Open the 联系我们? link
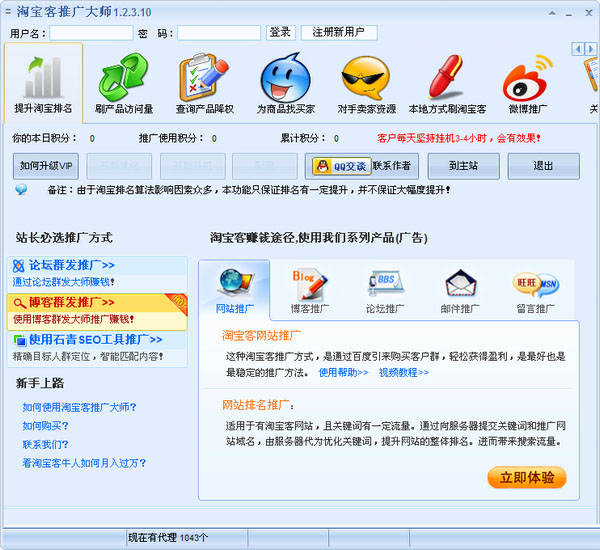 point(45,444)
